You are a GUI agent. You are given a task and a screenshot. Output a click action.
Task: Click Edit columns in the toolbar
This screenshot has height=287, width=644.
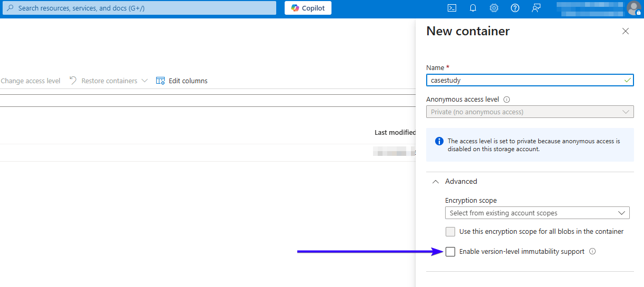point(188,81)
